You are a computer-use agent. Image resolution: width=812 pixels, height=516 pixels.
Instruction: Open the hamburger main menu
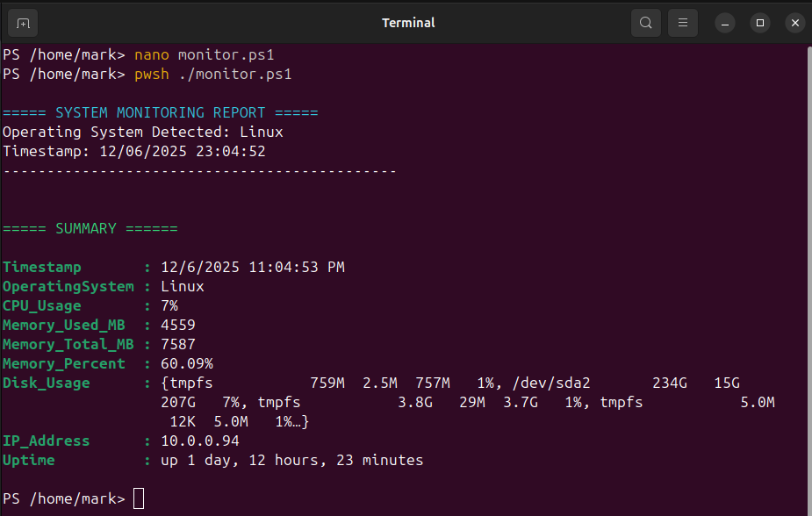683,23
